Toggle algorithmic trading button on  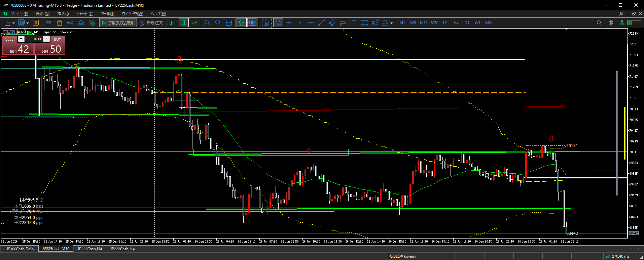point(118,23)
